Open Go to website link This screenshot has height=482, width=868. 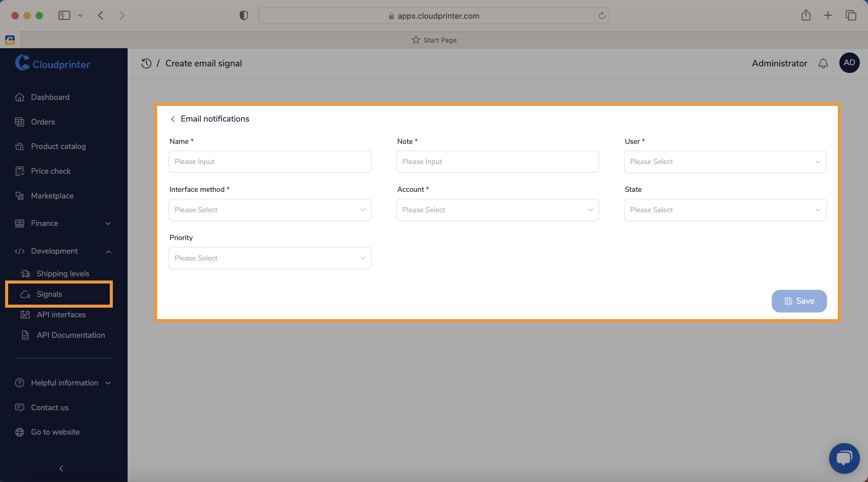tap(55, 432)
